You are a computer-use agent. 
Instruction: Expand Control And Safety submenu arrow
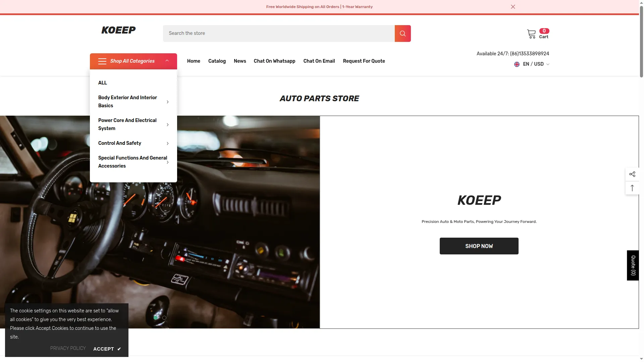point(167,143)
